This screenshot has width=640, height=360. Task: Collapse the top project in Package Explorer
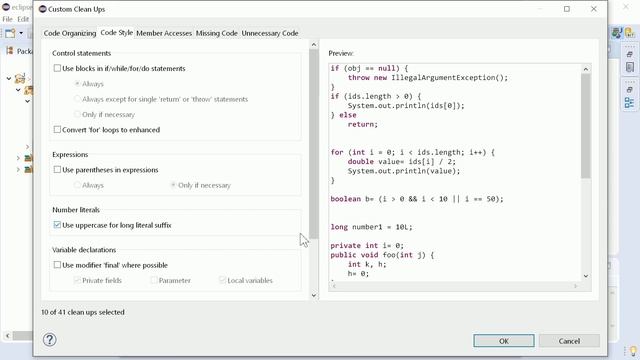9,78
